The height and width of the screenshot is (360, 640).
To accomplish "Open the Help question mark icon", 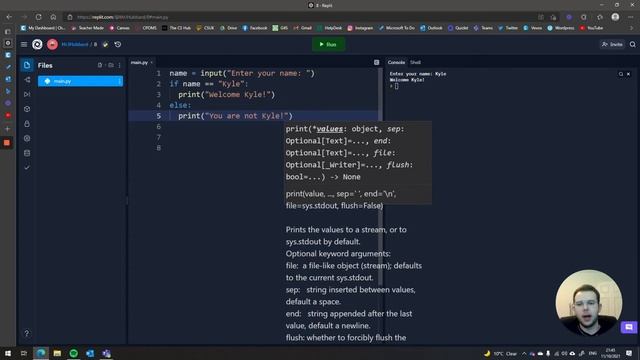I will pos(27,333).
